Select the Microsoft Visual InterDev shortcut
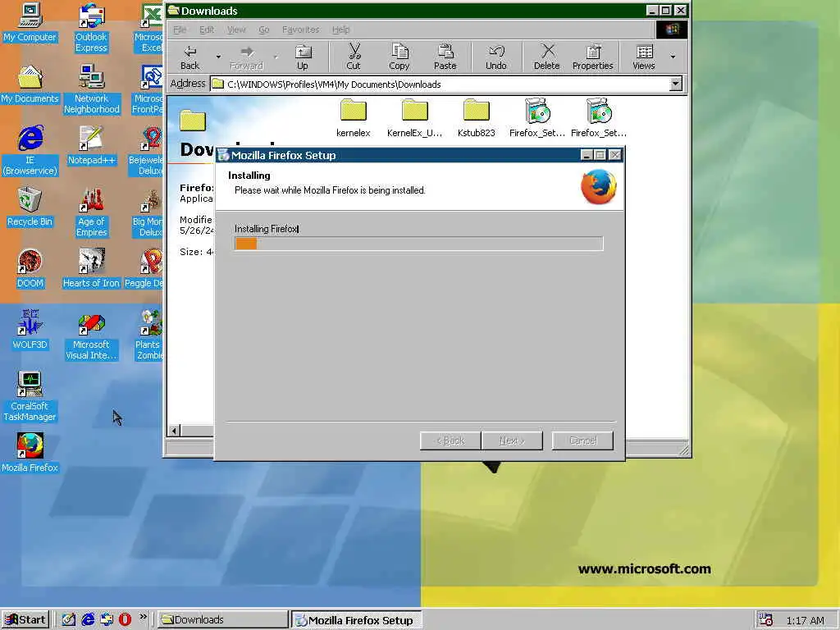 pyautogui.click(x=91, y=337)
